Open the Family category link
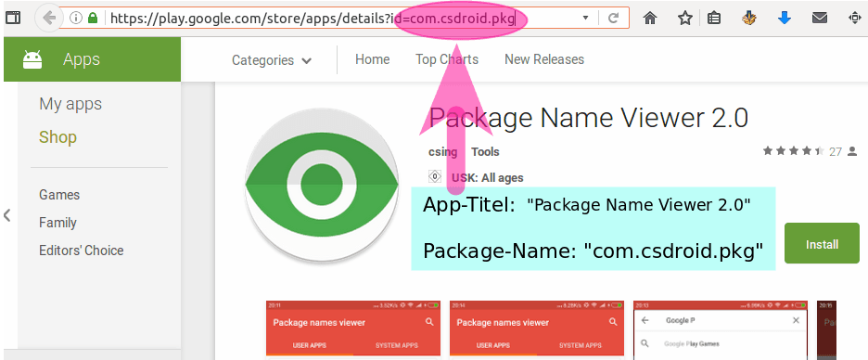This screenshot has height=360, width=868. point(57,223)
